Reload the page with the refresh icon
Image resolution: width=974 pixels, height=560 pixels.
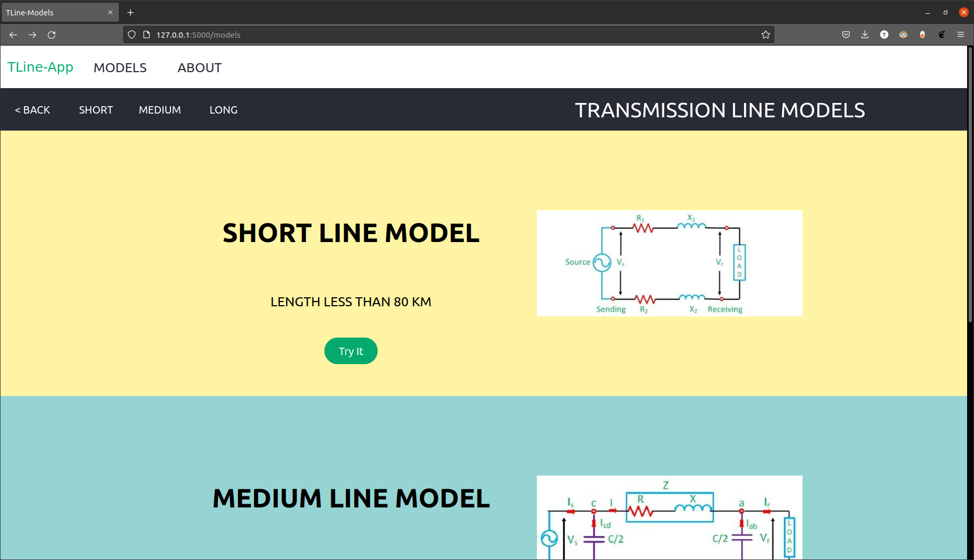click(52, 35)
